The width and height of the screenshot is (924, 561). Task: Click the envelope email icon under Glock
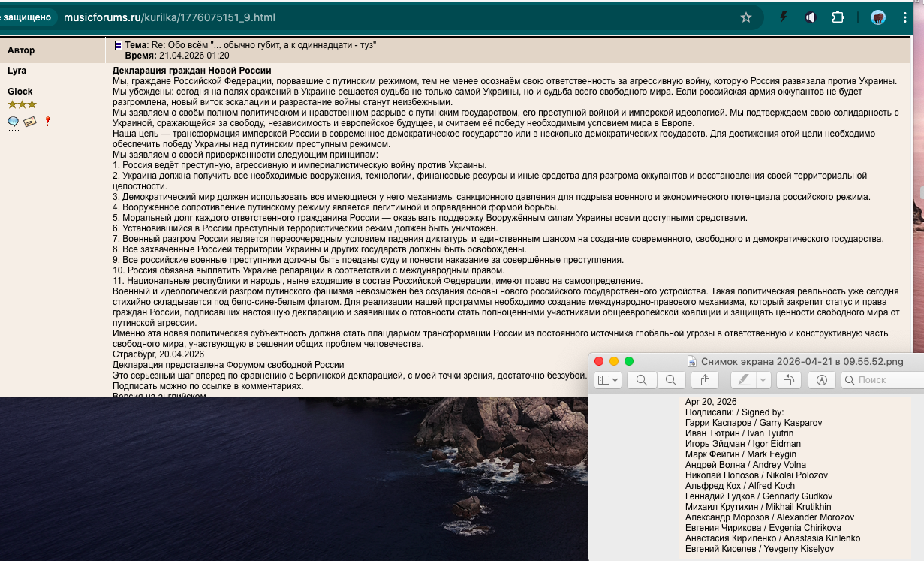[29, 122]
